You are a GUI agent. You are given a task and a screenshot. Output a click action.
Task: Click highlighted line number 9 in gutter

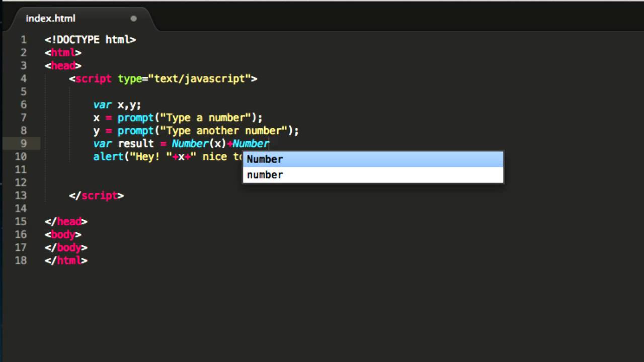coord(23,144)
